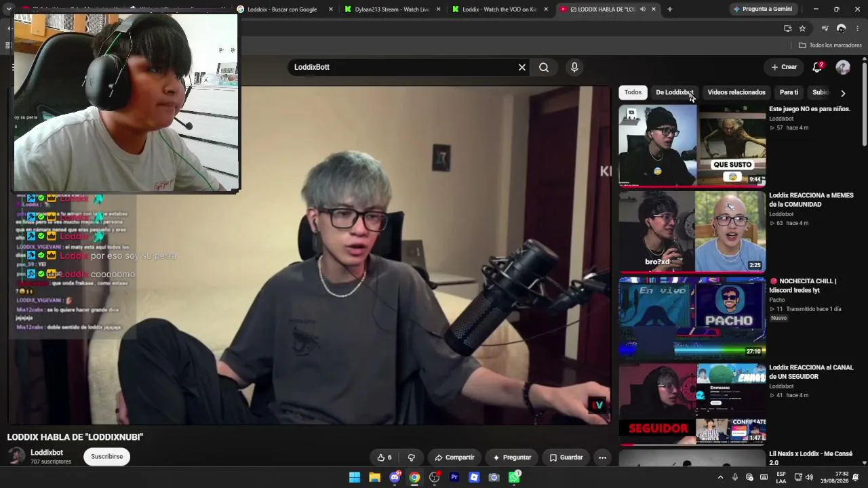Switch to the Loddoix - Buscar con Google tab
Viewport: 868px width, 488px height.
pos(285,9)
